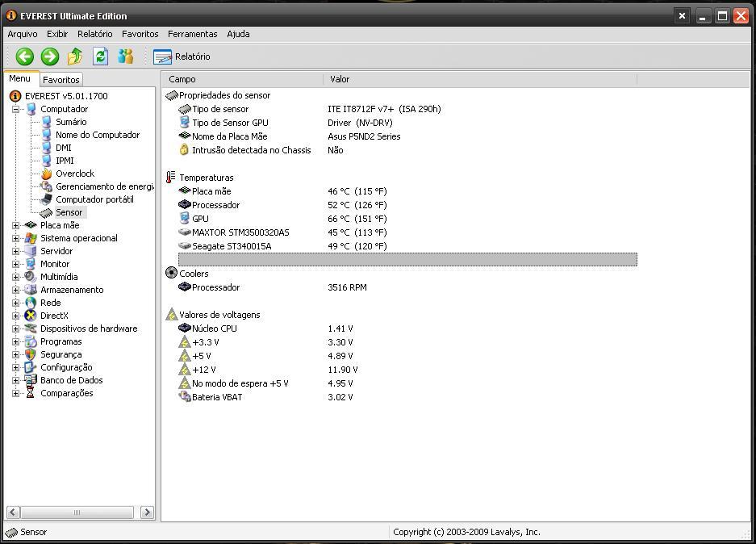Click the Rede network globe icon
The height and width of the screenshot is (544, 756).
pos(31,303)
